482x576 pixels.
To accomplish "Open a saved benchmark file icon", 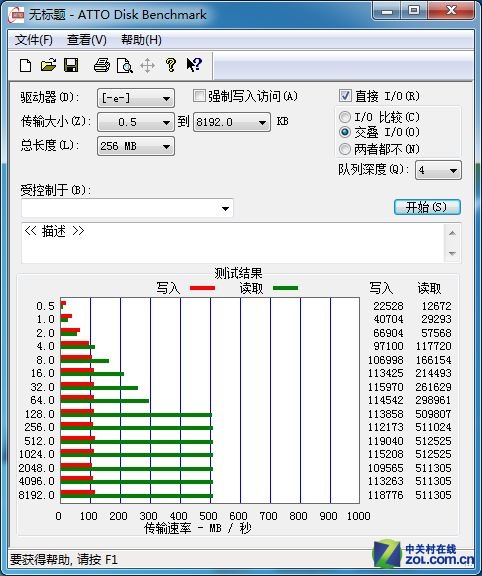I will tap(48, 65).
